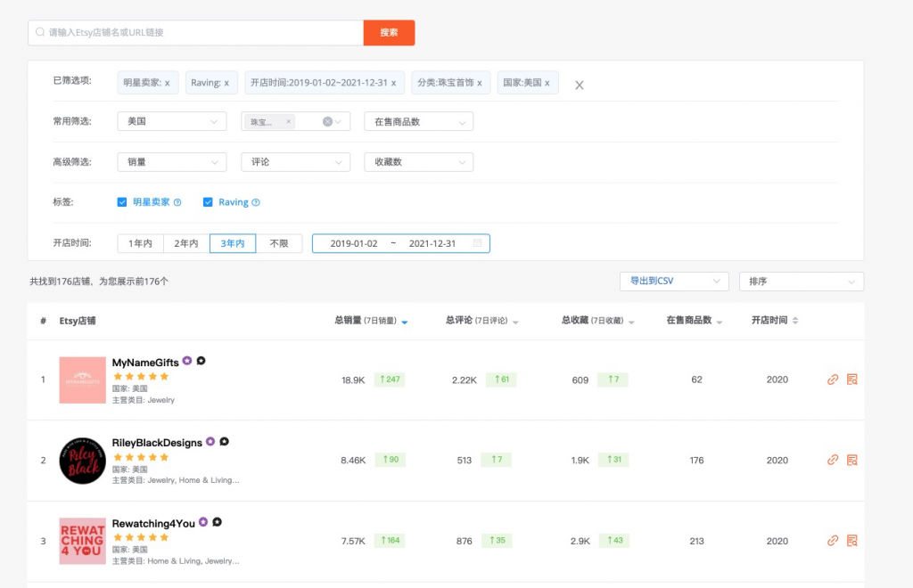The image size is (913, 588).
Task: Choose the 2年内 time range tab
Action: [186, 243]
